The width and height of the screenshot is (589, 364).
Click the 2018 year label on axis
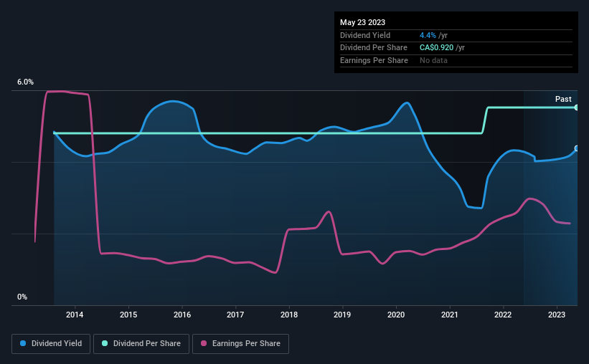[289, 315]
